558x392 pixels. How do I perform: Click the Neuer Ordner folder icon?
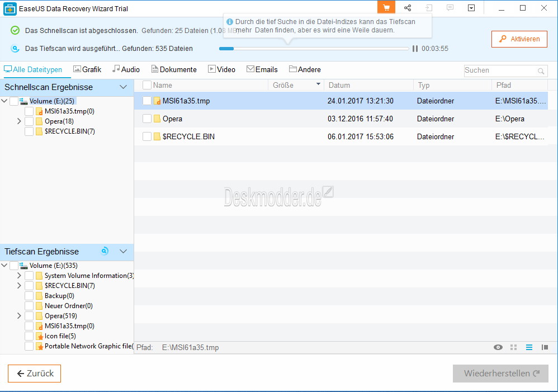(x=40, y=306)
